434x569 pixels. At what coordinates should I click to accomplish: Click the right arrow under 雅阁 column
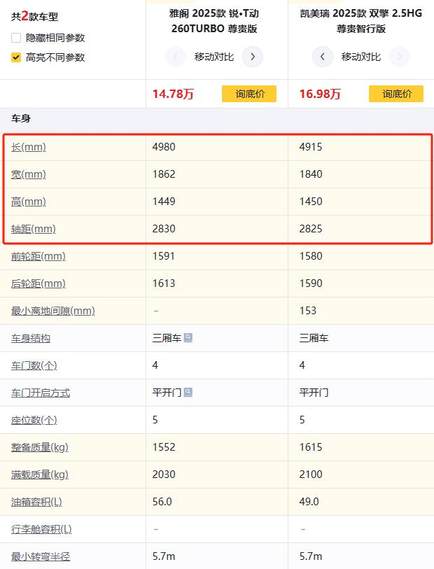[253, 57]
